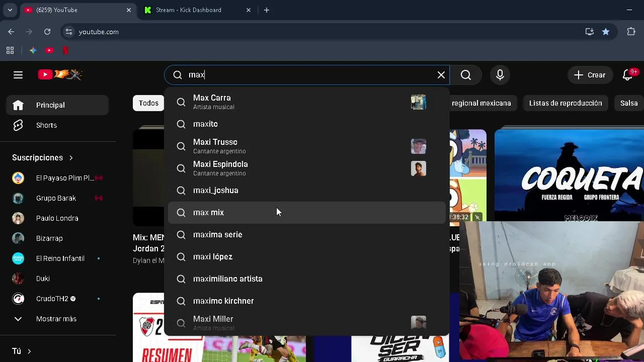644x362 pixels.
Task: Select suggestion Maxi Espindola
Action: 306,168
